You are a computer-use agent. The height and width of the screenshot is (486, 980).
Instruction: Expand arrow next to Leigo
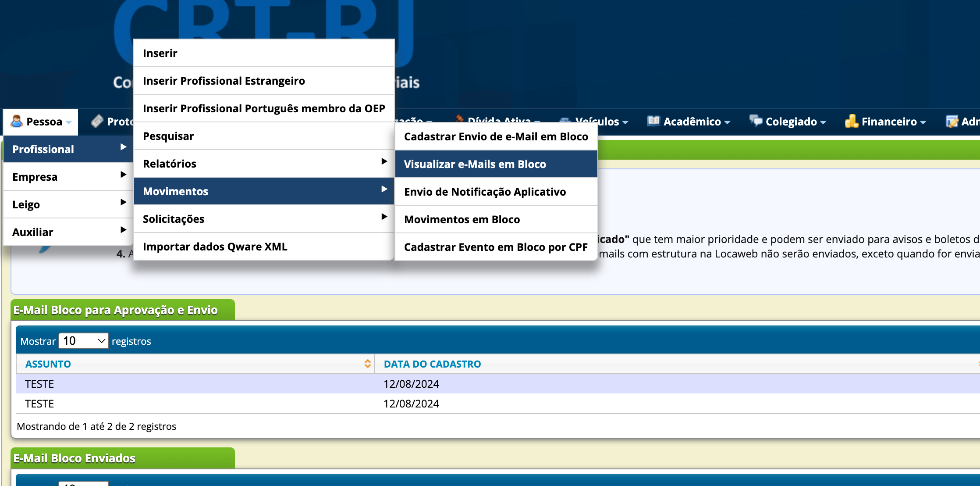tap(123, 202)
